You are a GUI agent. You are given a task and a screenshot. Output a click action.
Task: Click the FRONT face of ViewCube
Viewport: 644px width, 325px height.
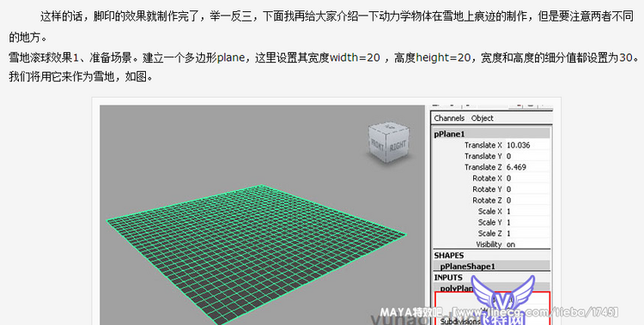(378, 145)
